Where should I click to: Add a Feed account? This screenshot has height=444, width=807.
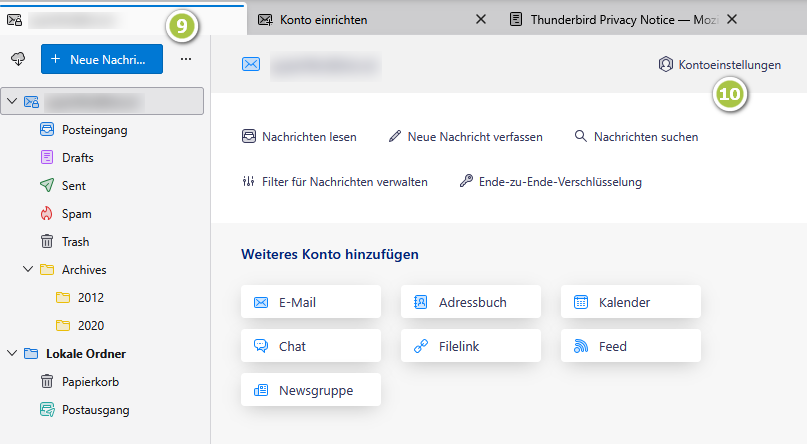click(631, 346)
